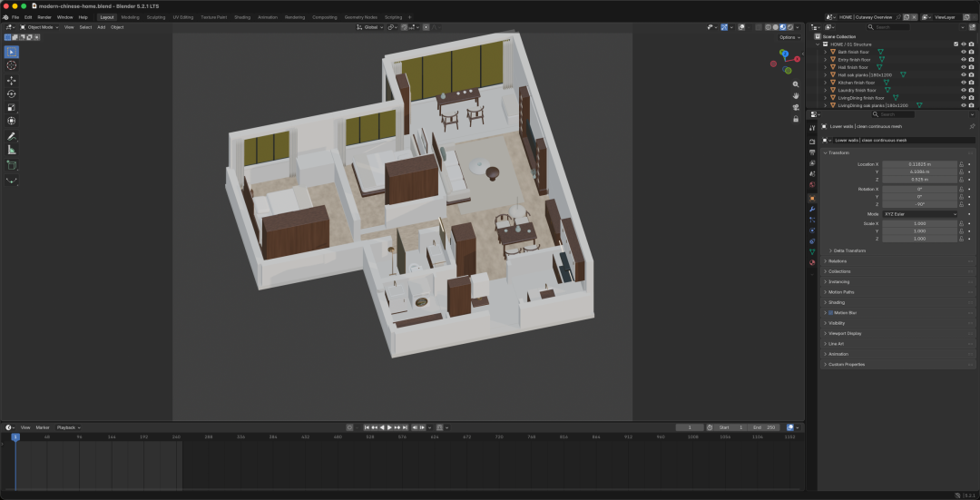980x500 pixels.
Task: Select the Annotate pencil tool
Action: [11, 136]
